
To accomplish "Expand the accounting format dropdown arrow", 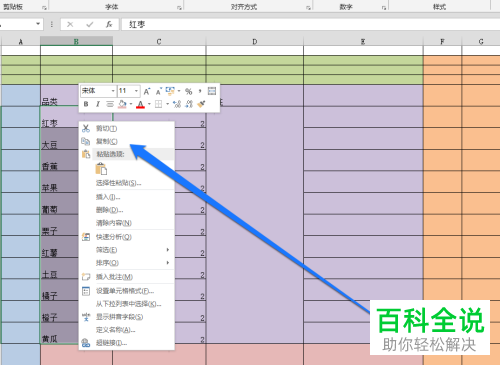I will (179, 91).
